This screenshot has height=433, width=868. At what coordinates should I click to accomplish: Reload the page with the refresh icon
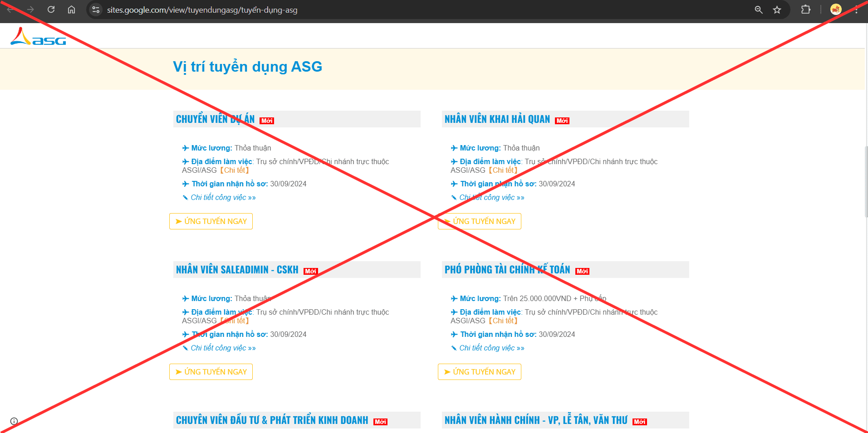pos(51,10)
